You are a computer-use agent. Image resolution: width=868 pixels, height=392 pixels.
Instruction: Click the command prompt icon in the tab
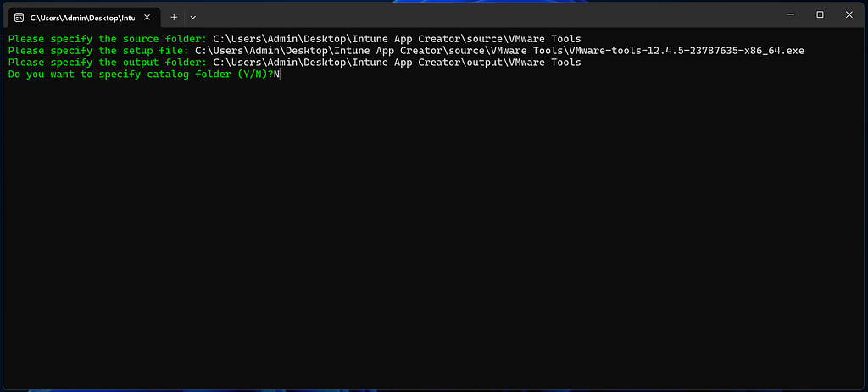[x=18, y=17]
